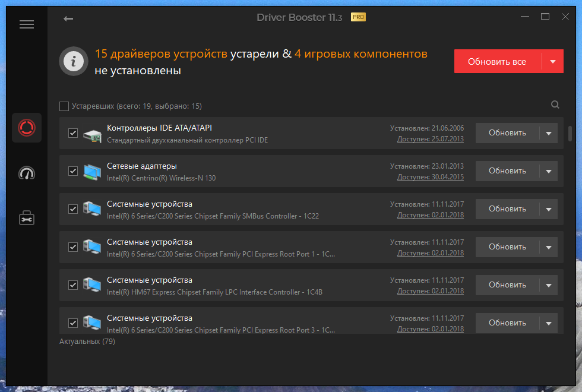This screenshot has width=582, height=392.
Task: Open update options for the SMBus Controller
Action: coord(549,209)
